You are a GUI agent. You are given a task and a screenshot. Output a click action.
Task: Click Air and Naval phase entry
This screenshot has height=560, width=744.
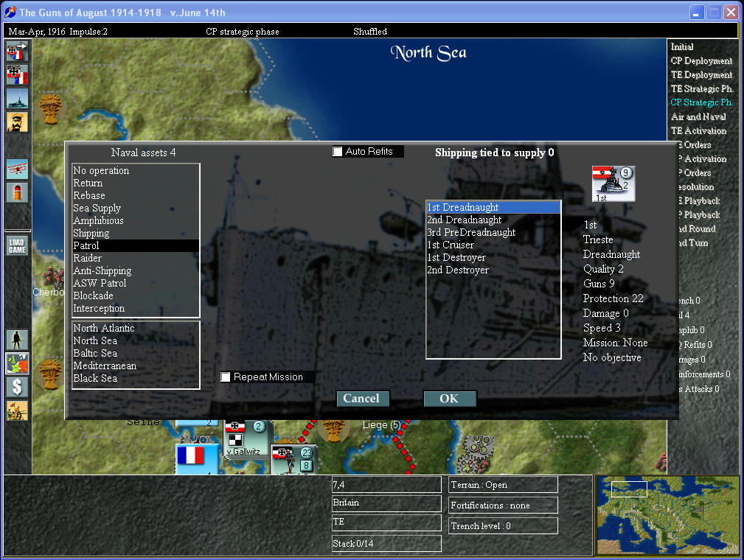(698, 116)
